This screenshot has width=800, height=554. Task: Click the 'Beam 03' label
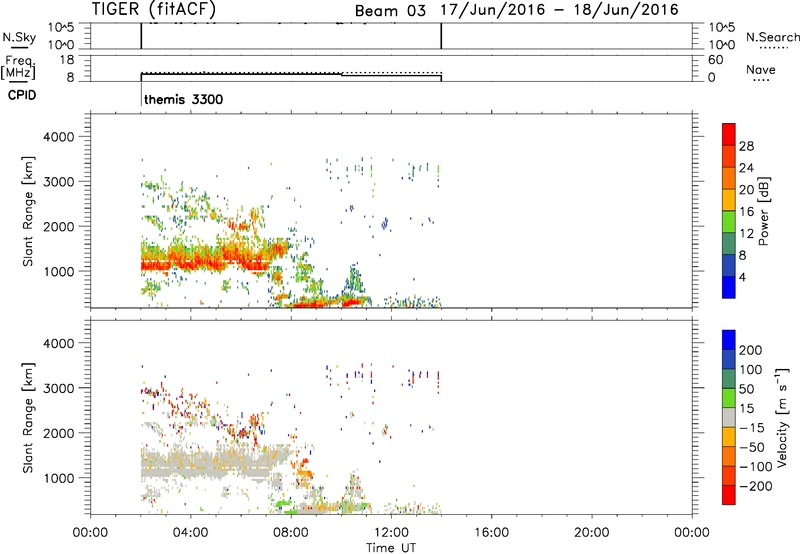pos(390,10)
